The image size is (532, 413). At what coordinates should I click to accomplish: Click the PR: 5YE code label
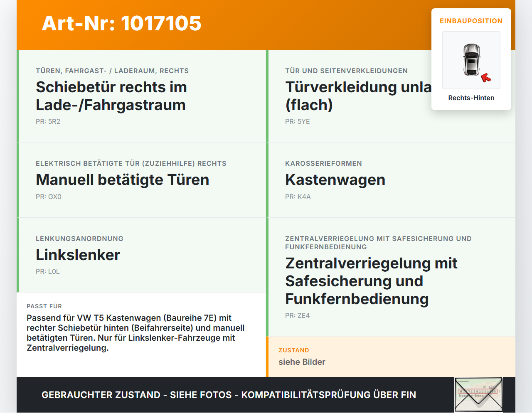coord(298,122)
